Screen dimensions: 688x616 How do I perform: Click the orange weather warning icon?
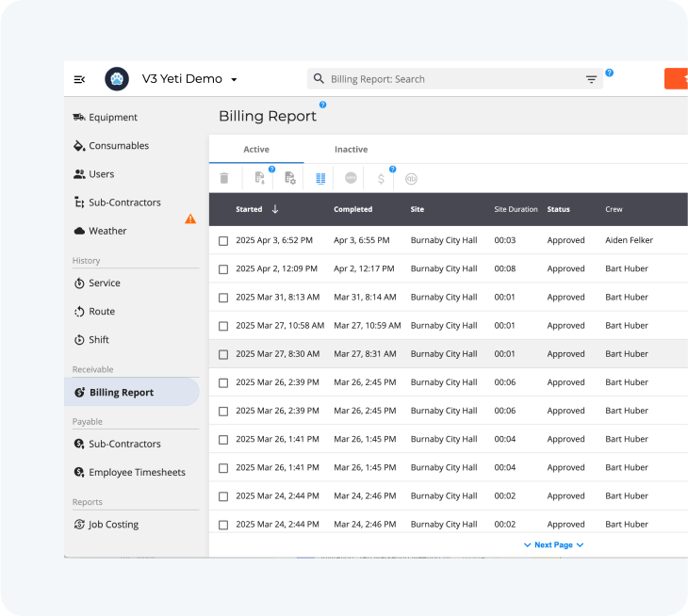click(190, 219)
